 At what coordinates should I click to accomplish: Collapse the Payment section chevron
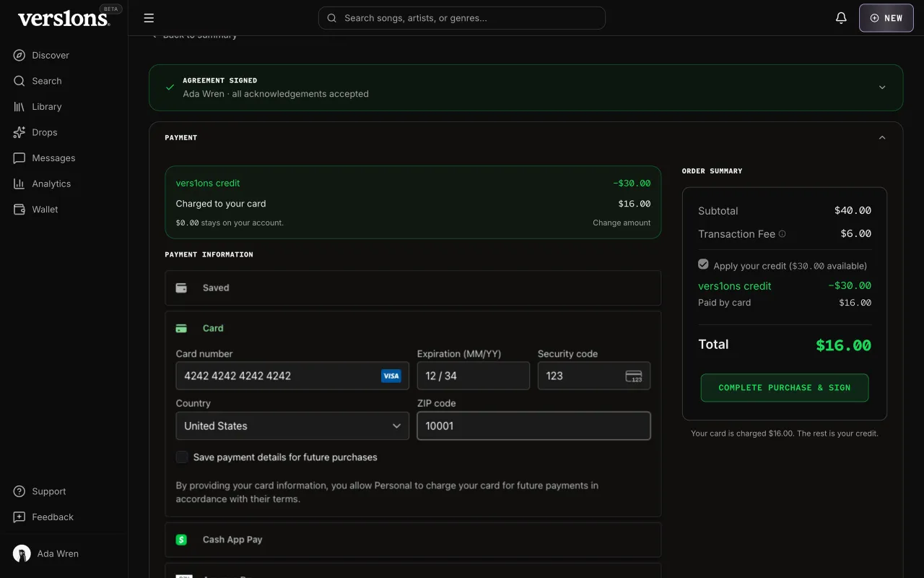tap(882, 137)
